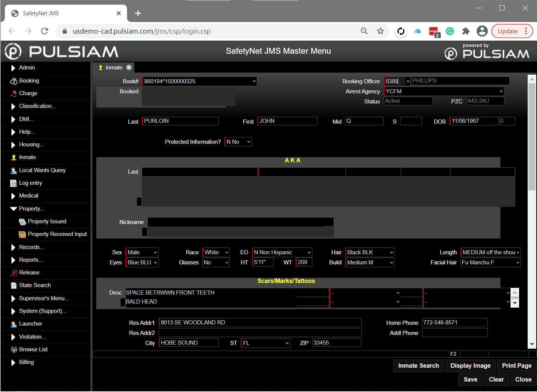This screenshot has width=537, height=392.
Task: Click the Charge gavel icon
Action: pyautogui.click(x=13, y=93)
